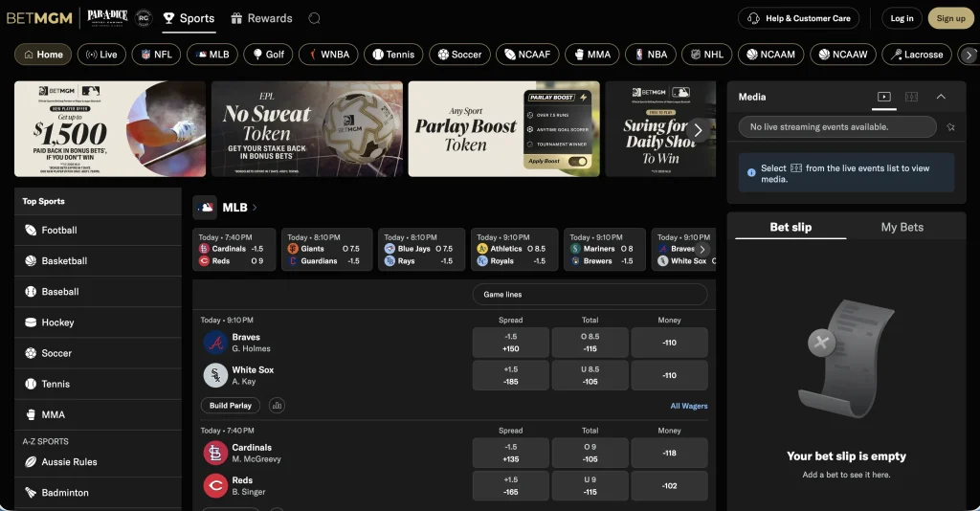Screen dimensions: 980x511
Task: Click the BetMGM logo
Action: click(x=39, y=18)
